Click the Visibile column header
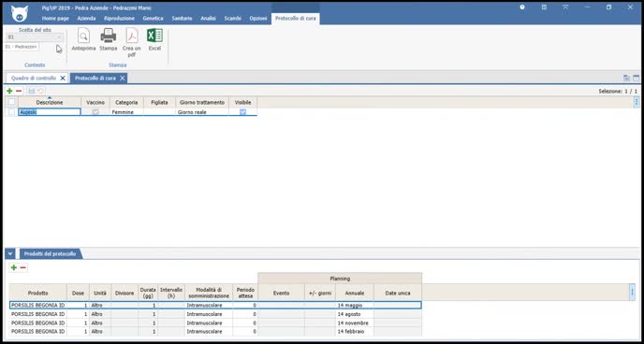 coord(242,103)
